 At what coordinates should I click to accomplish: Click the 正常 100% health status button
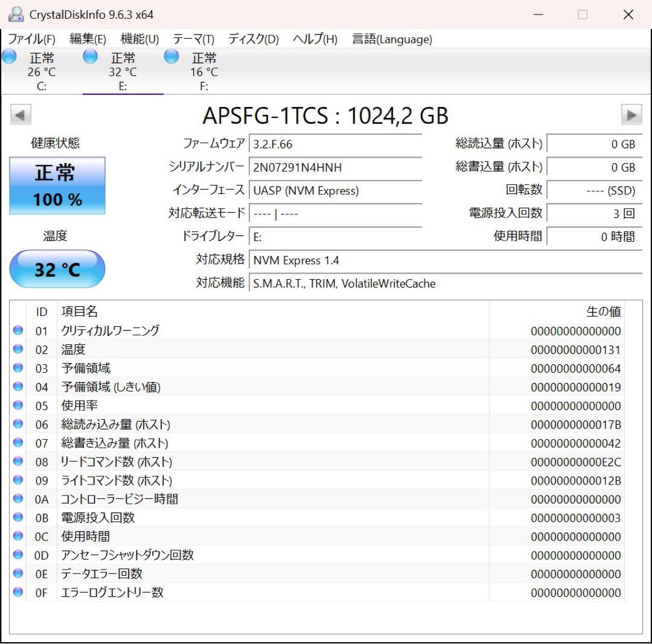pyautogui.click(x=57, y=185)
